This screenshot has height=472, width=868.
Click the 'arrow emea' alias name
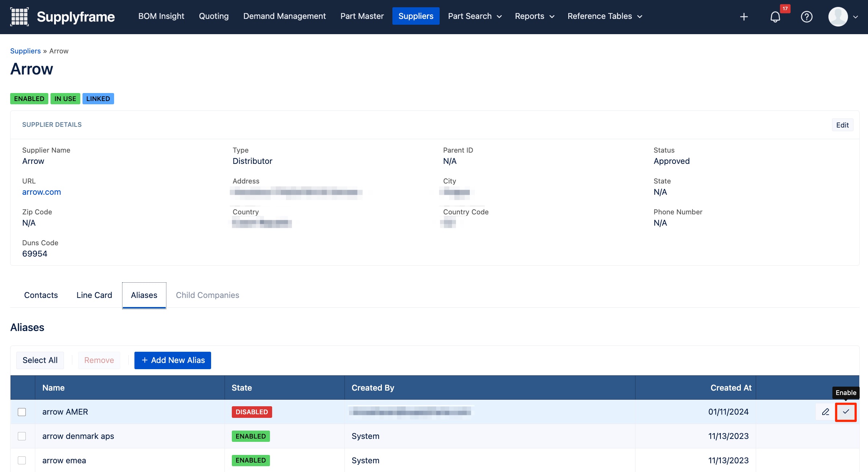click(x=64, y=460)
